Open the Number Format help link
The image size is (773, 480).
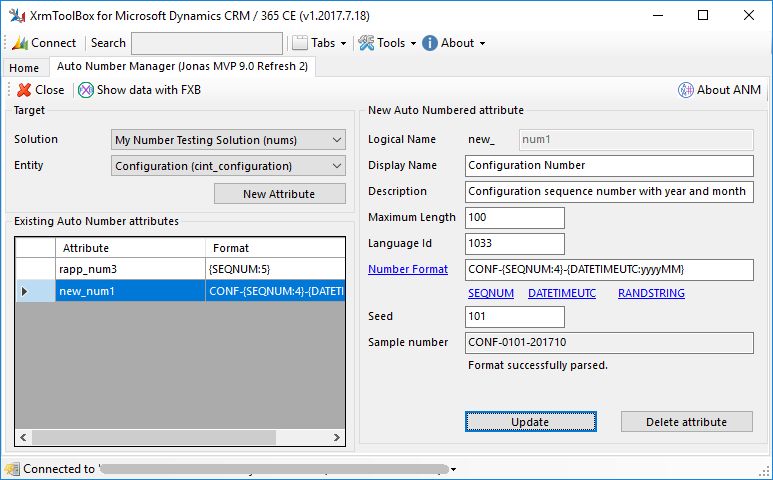408,269
